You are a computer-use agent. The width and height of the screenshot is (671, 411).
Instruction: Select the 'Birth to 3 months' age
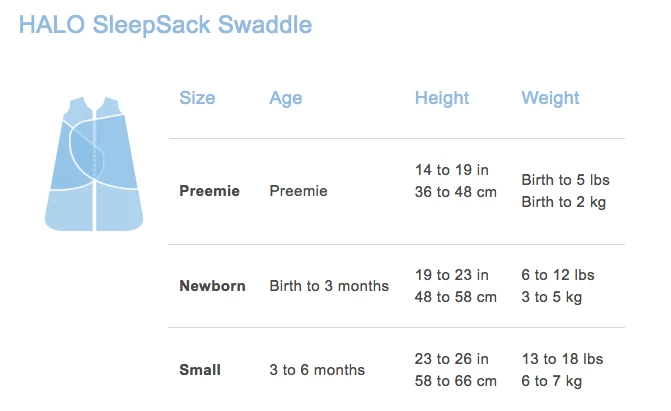(x=329, y=286)
